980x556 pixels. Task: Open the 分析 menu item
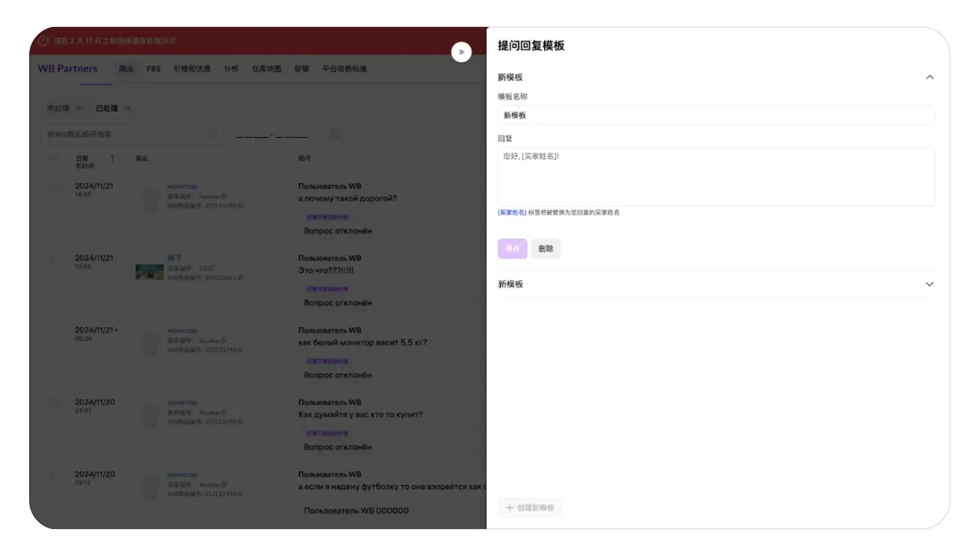231,69
